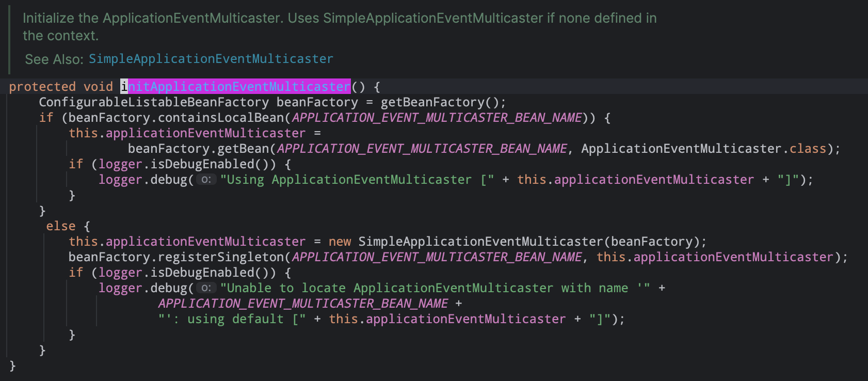
Task: Click the parameter hint before "Using ApplicationEventMulticaster"
Action: [206, 180]
